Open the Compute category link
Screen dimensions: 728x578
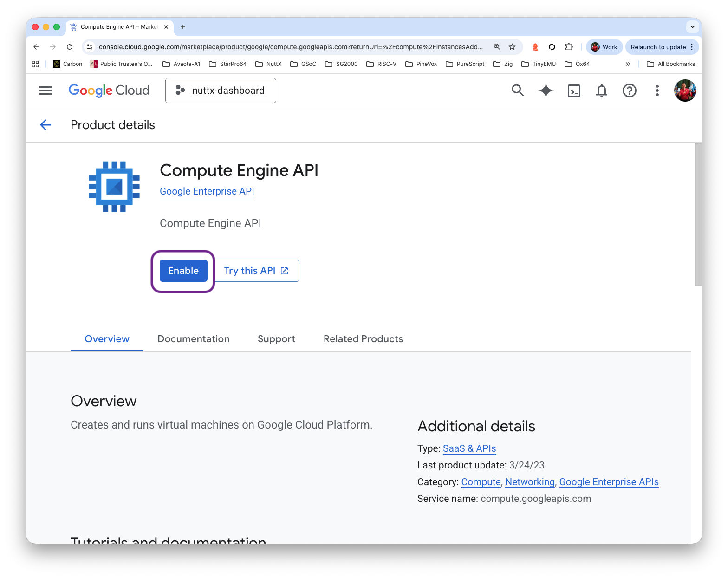point(481,482)
